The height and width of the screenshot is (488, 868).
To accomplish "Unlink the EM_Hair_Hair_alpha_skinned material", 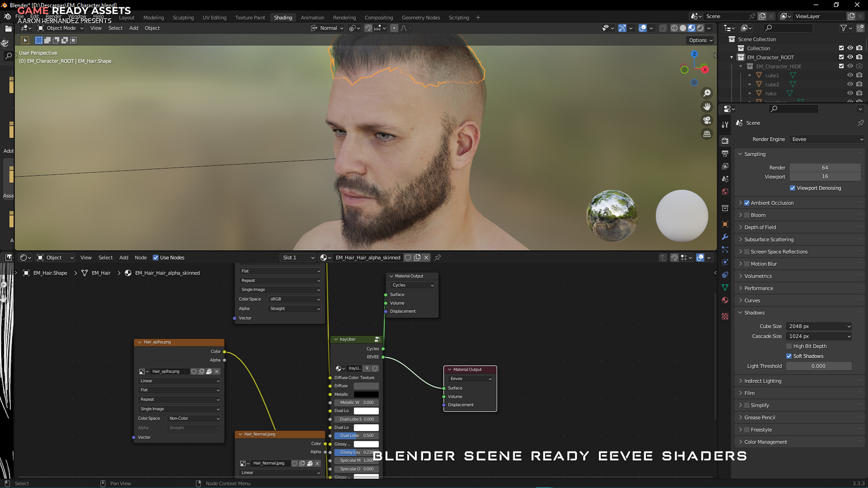I will (x=426, y=257).
